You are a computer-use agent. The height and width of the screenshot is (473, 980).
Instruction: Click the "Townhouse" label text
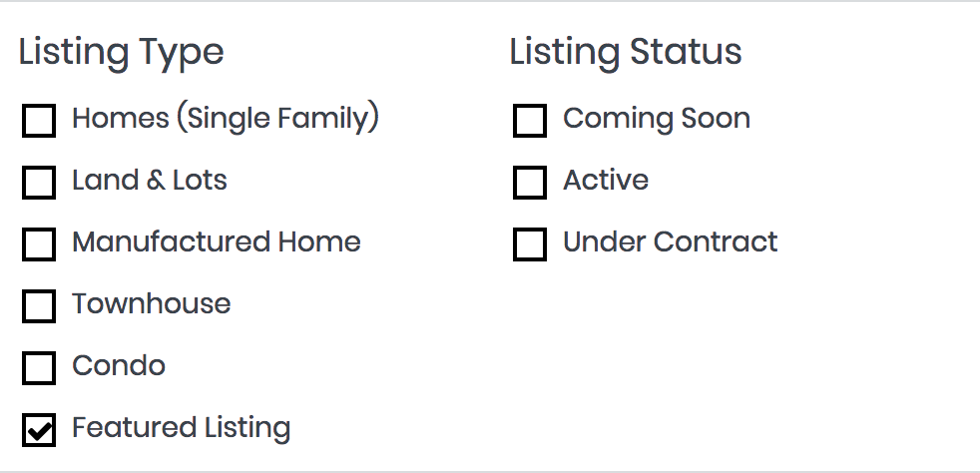tap(151, 304)
